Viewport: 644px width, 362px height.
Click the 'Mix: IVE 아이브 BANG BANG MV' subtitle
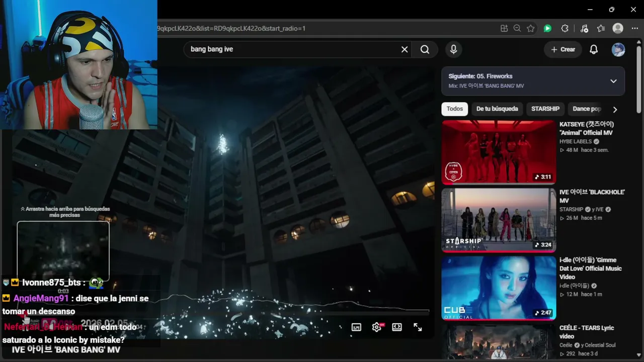[x=486, y=86]
